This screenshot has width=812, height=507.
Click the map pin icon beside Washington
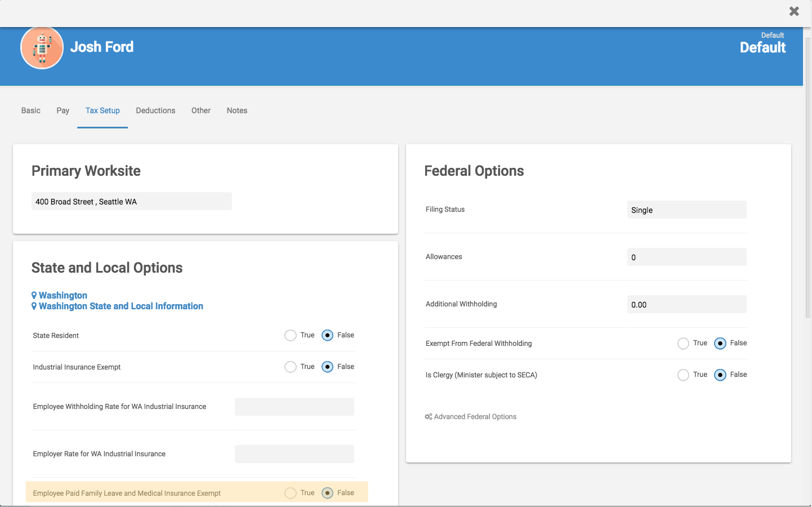34,295
